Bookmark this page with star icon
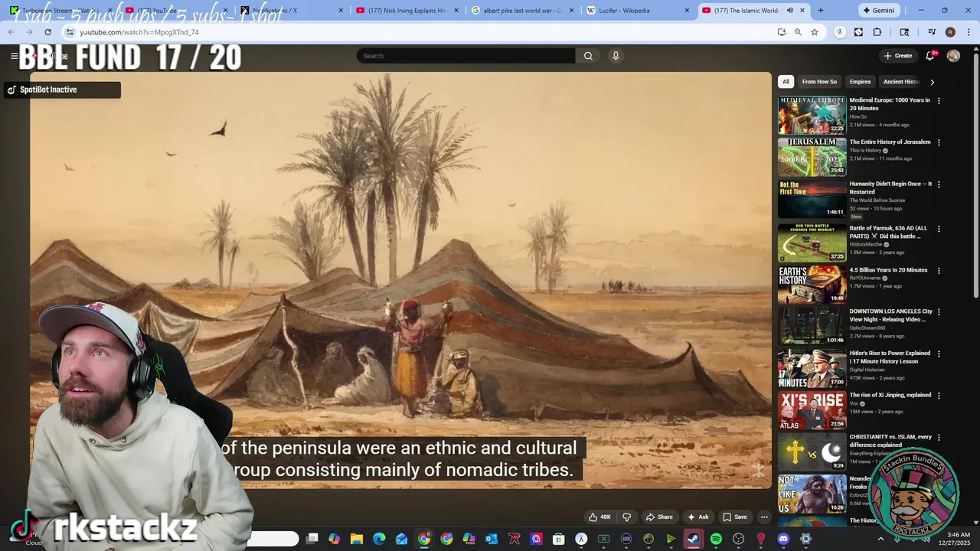This screenshot has height=551, width=980. pyautogui.click(x=815, y=32)
